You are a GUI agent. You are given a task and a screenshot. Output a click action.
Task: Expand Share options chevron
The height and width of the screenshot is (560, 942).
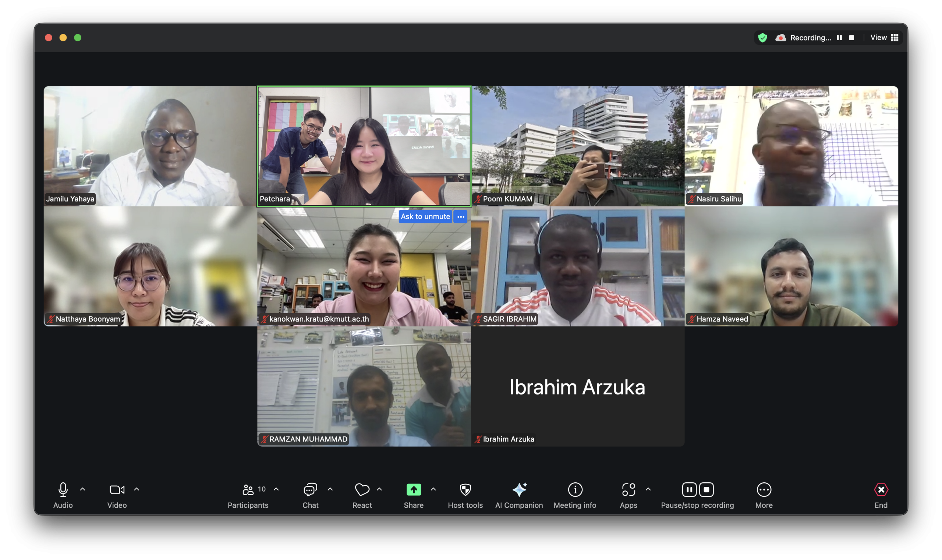(x=433, y=489)
